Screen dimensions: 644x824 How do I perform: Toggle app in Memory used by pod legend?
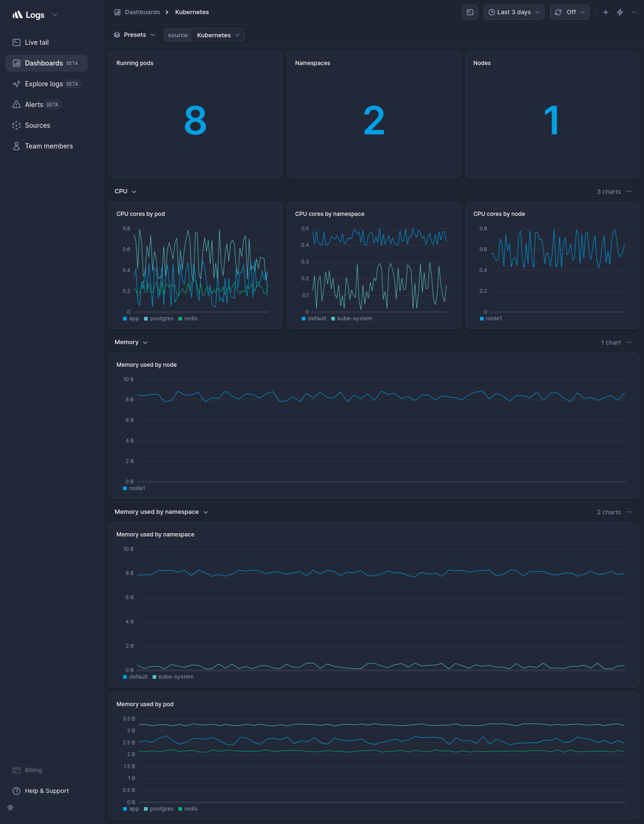pos(131,809)
